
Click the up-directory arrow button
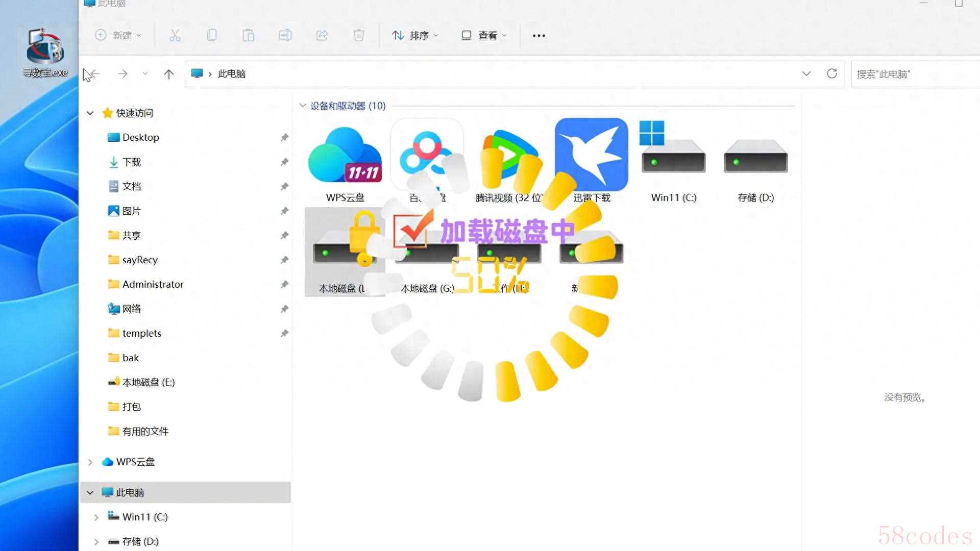[168, 74]
